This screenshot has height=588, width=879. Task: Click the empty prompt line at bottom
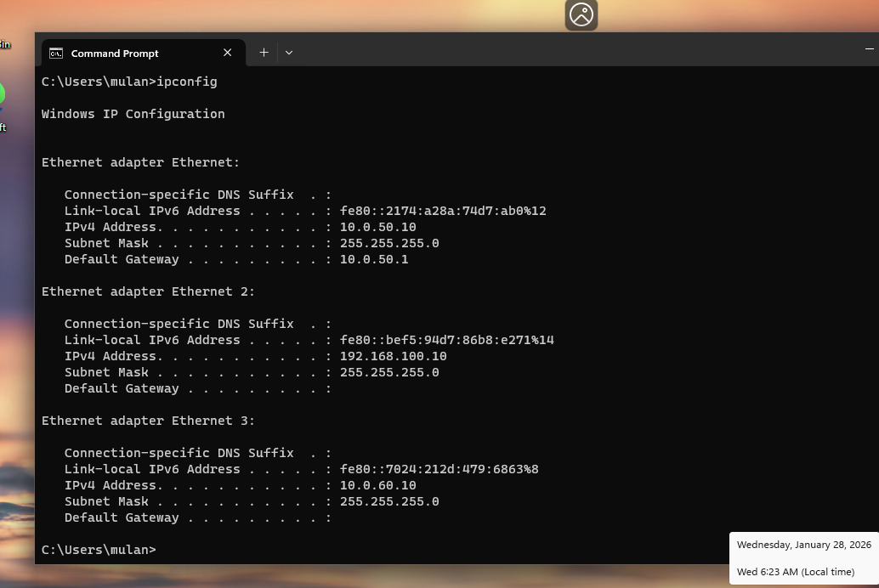(340, 550)
